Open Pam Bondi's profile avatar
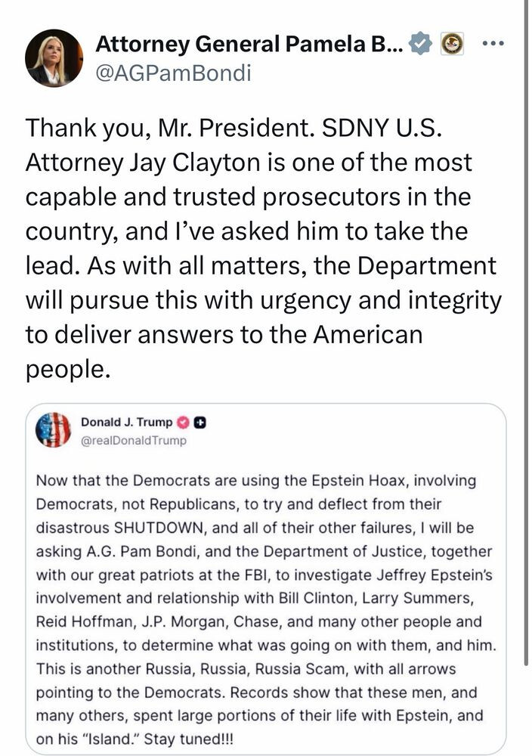 click(54, 57)
